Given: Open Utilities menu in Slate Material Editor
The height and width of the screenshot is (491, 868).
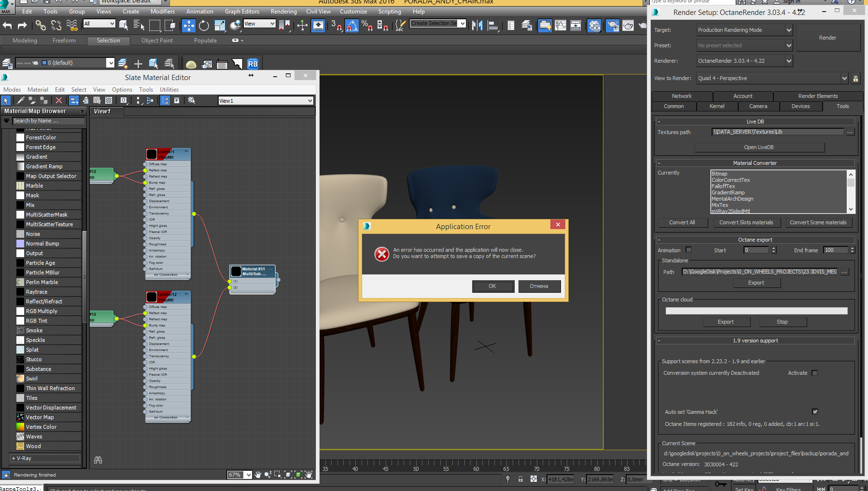Looking at the screenshot, I should click(x=169, y=90).
